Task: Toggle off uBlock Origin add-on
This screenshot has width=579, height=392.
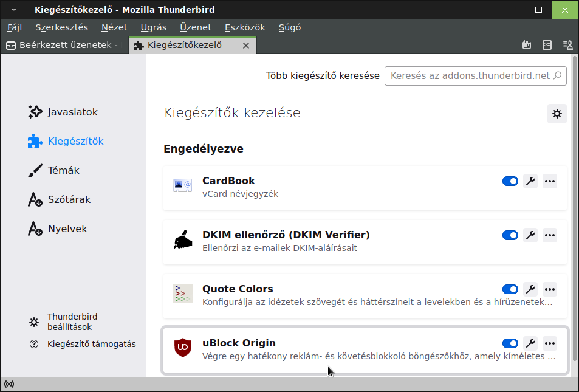Action: click(510, 343)
